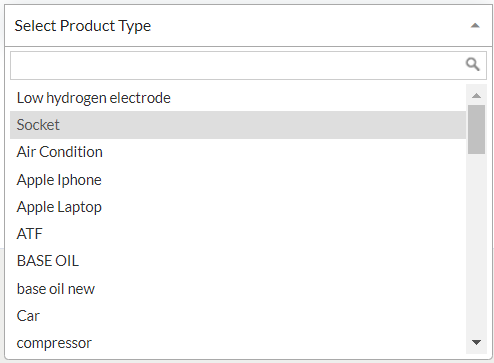Focus the product type search field
The image size is (494, 363).
248,65
